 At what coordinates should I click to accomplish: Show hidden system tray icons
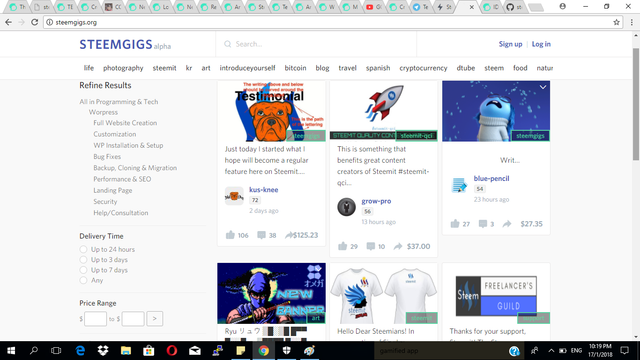pyautogui.click(x=551, y=351)
